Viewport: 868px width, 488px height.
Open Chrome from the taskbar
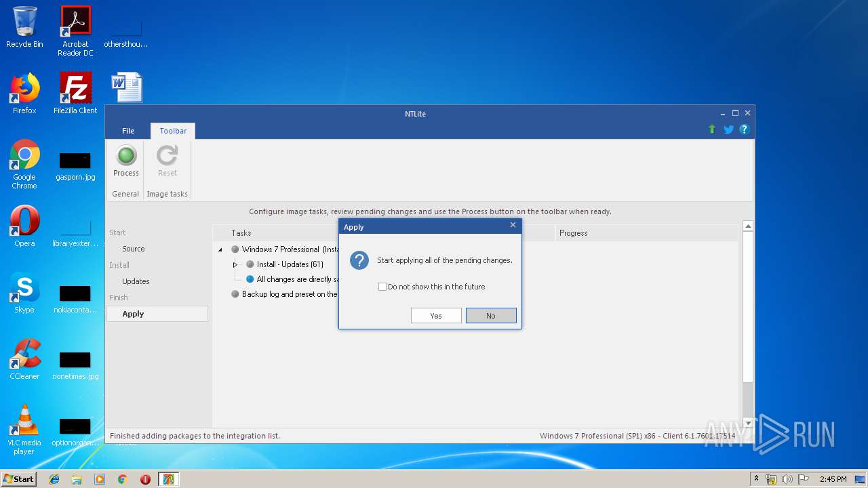pyautogui.click(x=122, y=479)
